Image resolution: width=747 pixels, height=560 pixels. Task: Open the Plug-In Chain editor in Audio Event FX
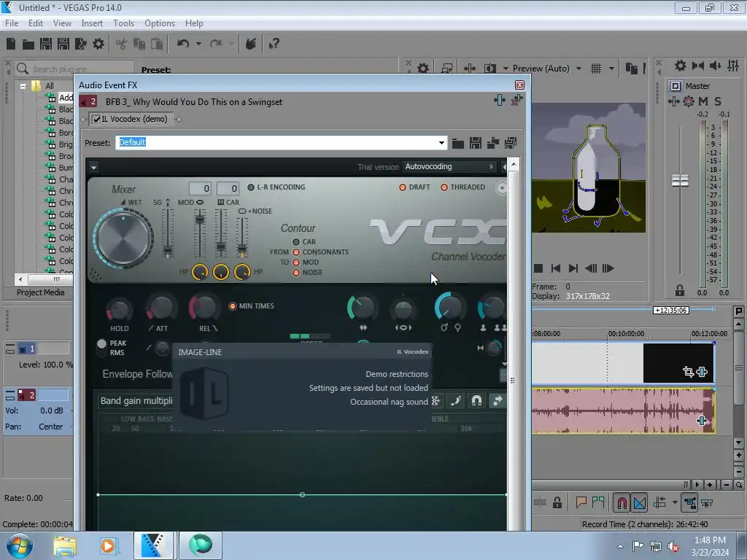click(499, 100)
